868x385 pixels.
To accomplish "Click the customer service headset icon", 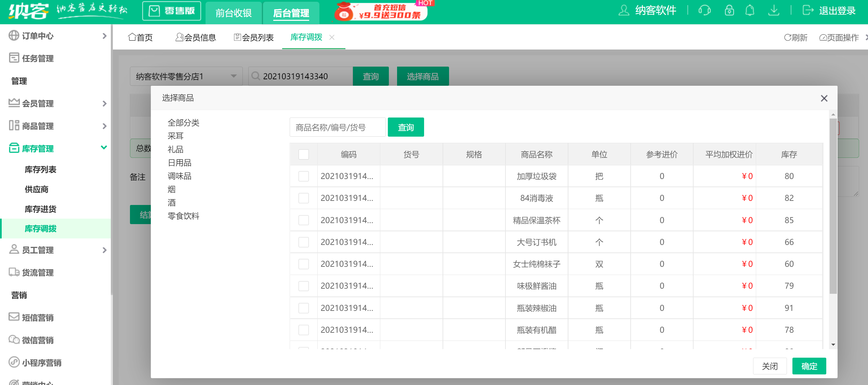I will (705, 10).
